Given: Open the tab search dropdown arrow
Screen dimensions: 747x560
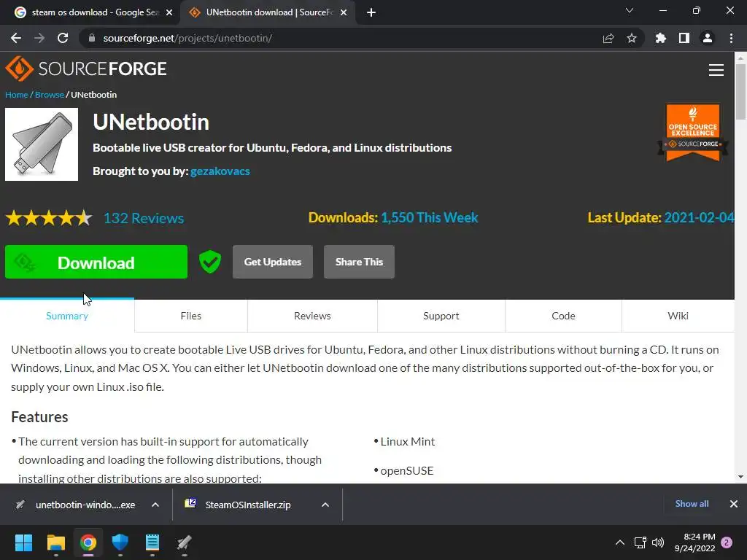Looking at the screenshot, I should coord(630,10).
